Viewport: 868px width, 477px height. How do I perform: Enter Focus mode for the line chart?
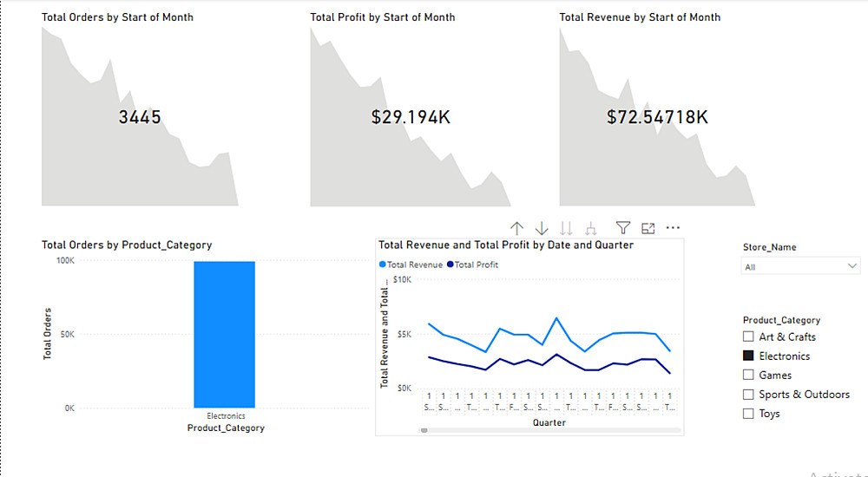point(648,228)
